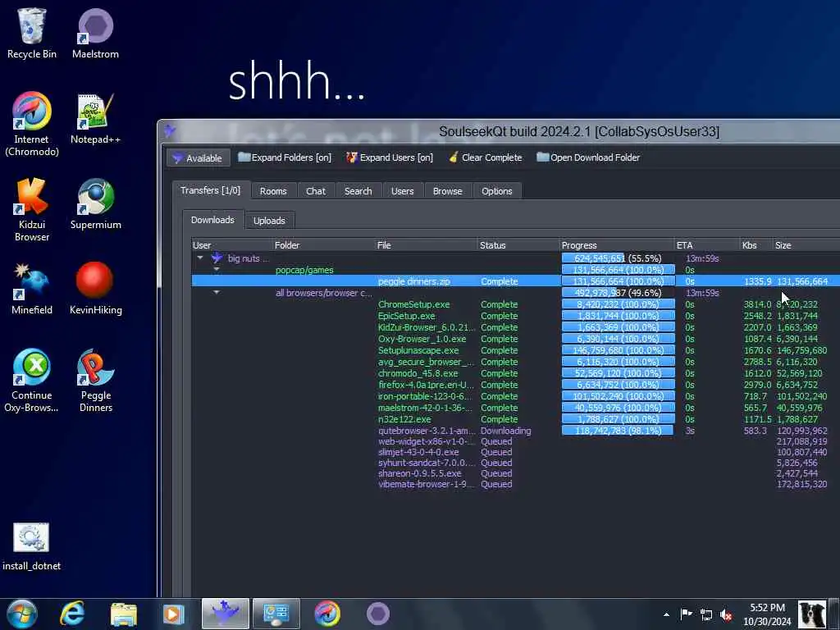Open Continue Oxy-Browser desktop shortcut
The width and height of the screenshot is (840, 630).
tap(32, 381)
